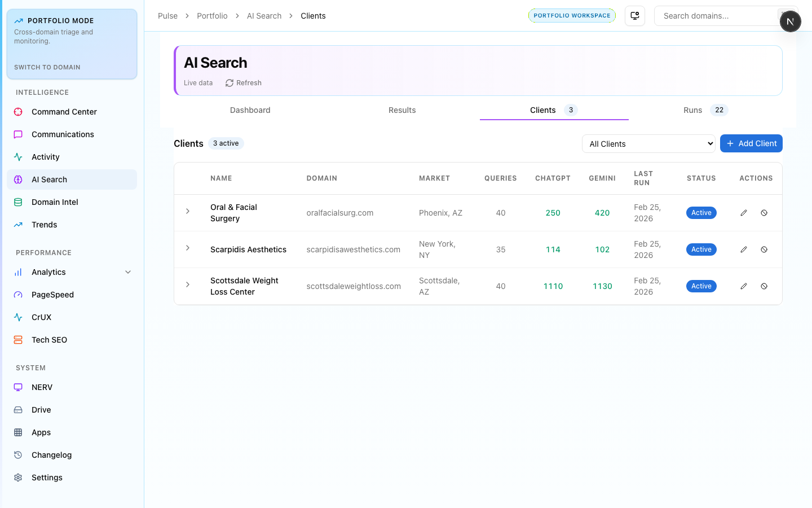The image size is (812, 508).
Task: Switch to the Runs tab
Action: (693, 110)
